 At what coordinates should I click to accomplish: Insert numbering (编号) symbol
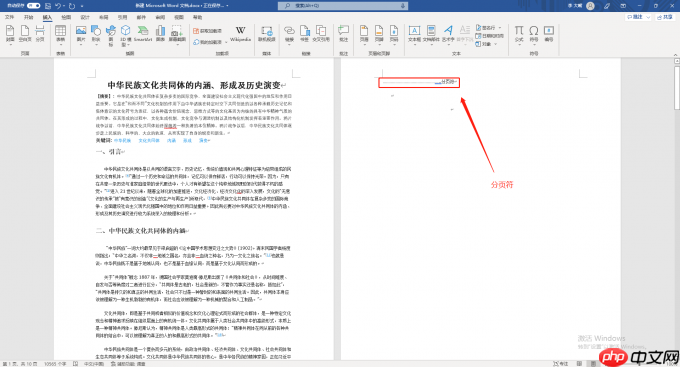pyautogui.click(x=549, y=34)
